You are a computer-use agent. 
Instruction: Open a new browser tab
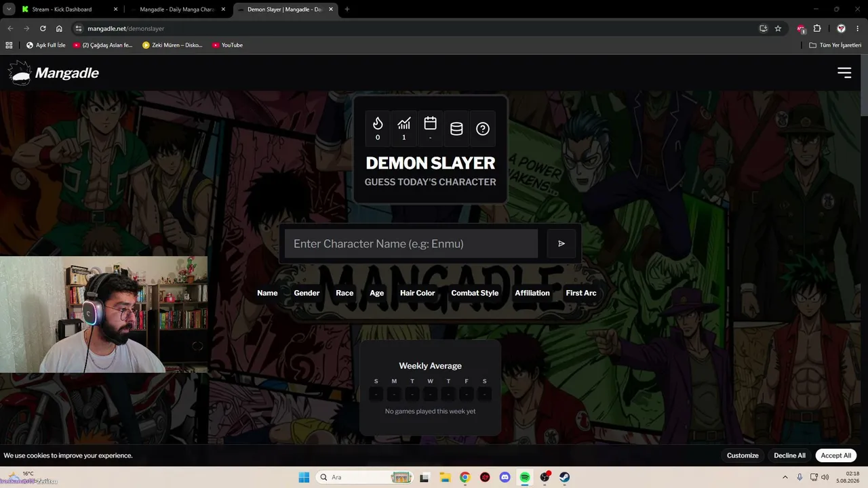point(347,9)
